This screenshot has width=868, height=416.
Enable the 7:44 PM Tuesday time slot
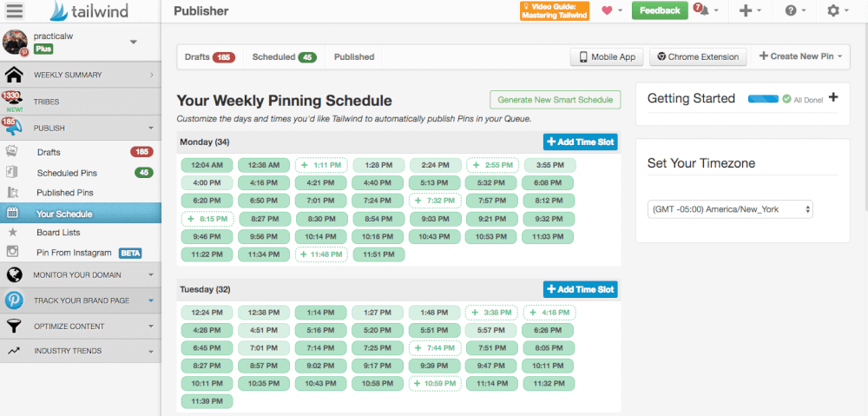pyautogui.click(x=435, y=348)
